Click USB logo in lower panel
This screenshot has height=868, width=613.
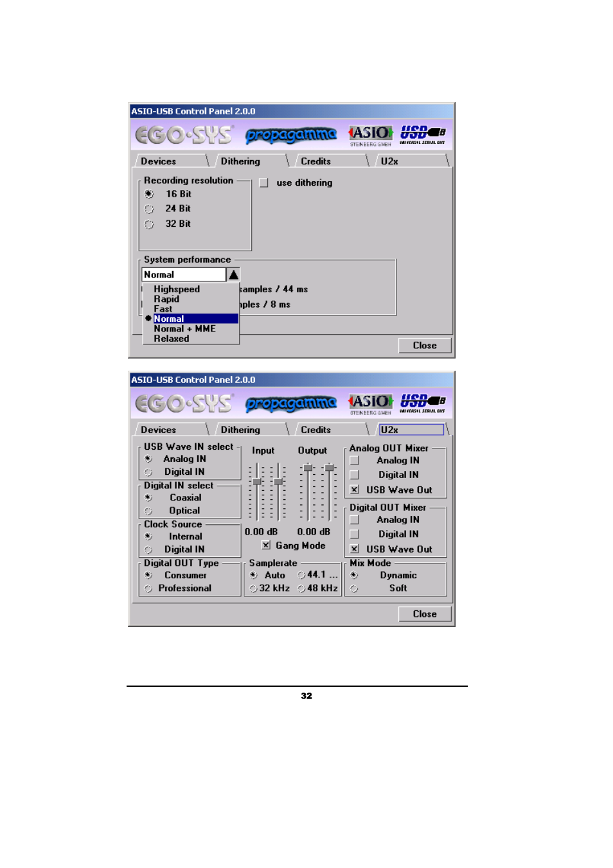pyautogui.click(x=423, y=403)
